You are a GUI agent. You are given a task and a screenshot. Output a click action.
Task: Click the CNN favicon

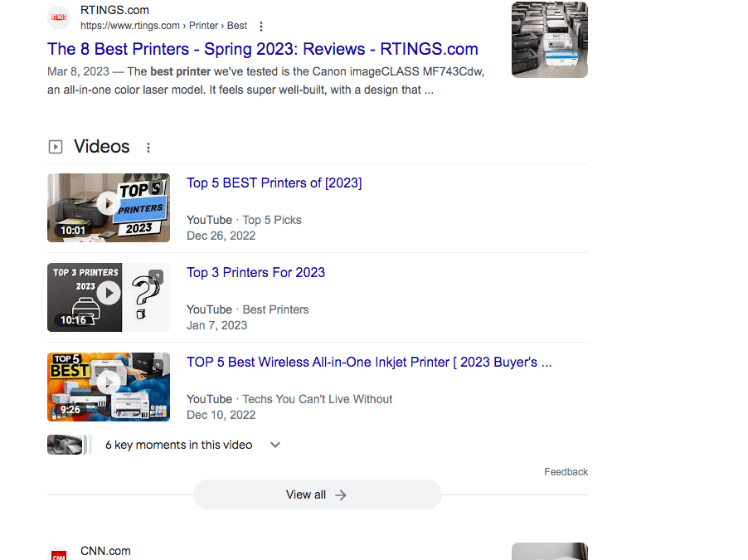coord(59,554)
